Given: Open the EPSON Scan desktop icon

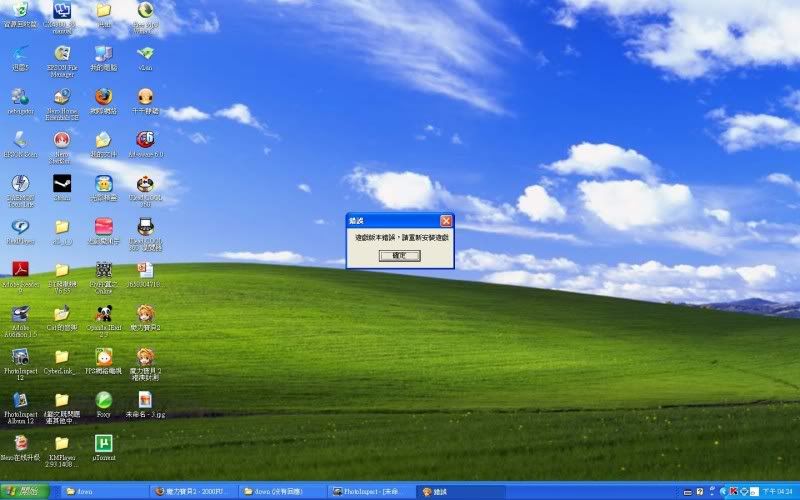Looking at the screenshot, I should (x=20, y=144).
